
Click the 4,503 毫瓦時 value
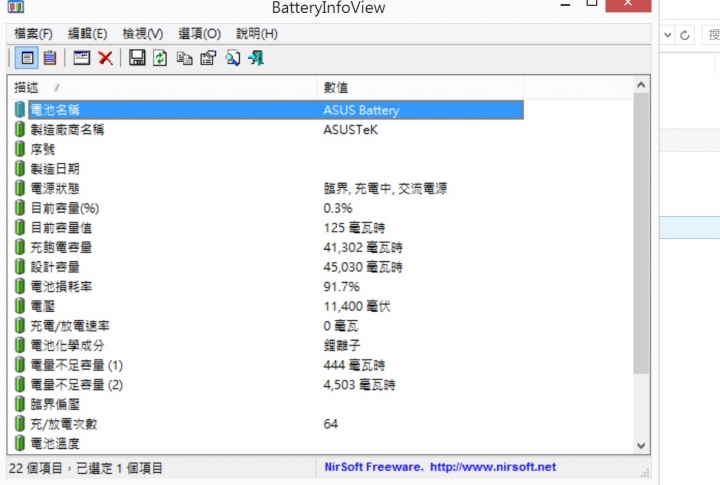pyautogui.click(x=359, y=385)
